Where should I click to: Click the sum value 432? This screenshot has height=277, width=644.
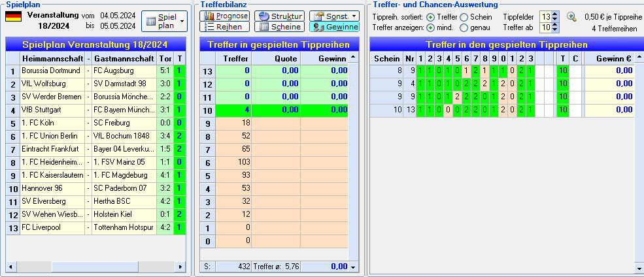[x=233, y=267]
